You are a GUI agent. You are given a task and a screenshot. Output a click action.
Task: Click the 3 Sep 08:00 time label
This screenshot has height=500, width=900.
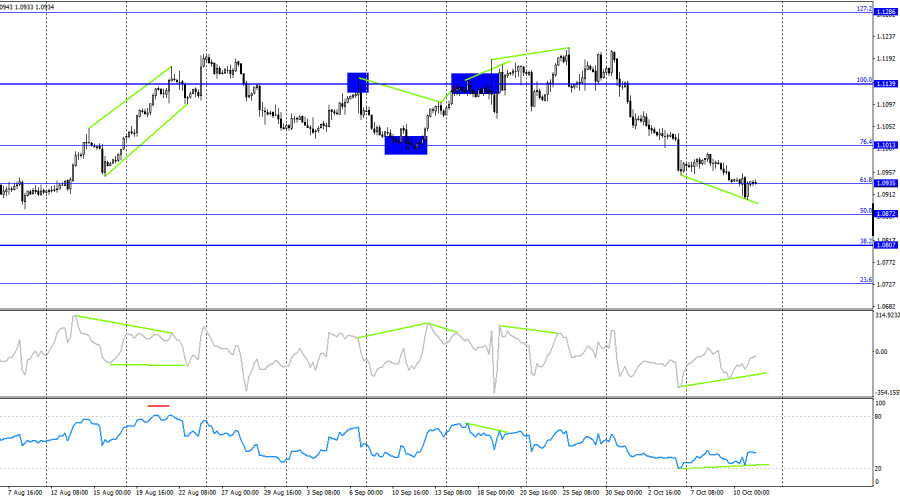pyautogui.click(x=324, y=493)
